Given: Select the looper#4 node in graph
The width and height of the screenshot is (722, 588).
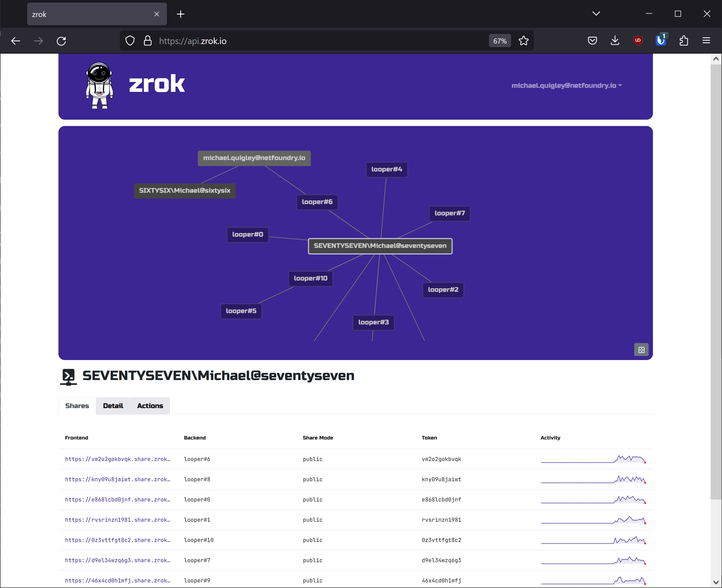Looking at the screenshot, I should click(x=386, y=169).
